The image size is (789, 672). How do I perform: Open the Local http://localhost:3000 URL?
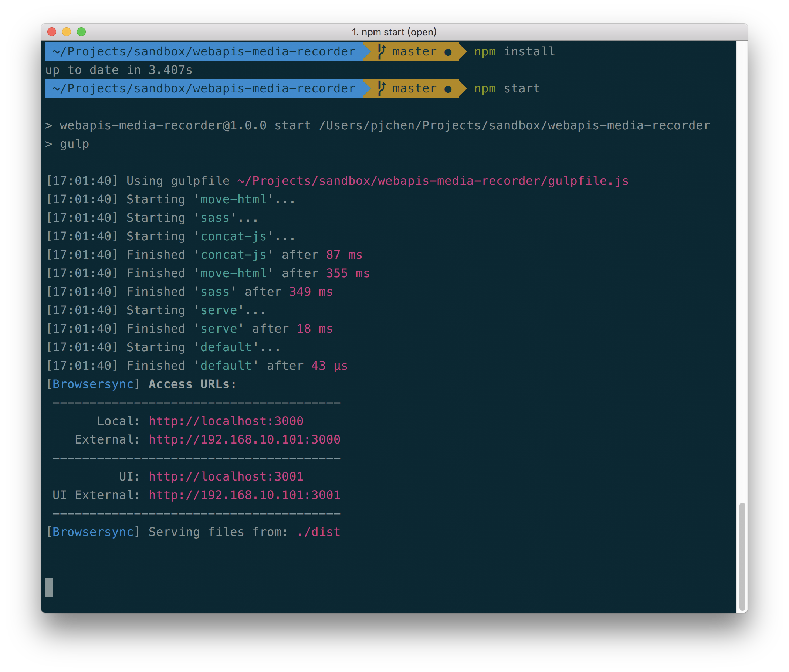(226, 421)
